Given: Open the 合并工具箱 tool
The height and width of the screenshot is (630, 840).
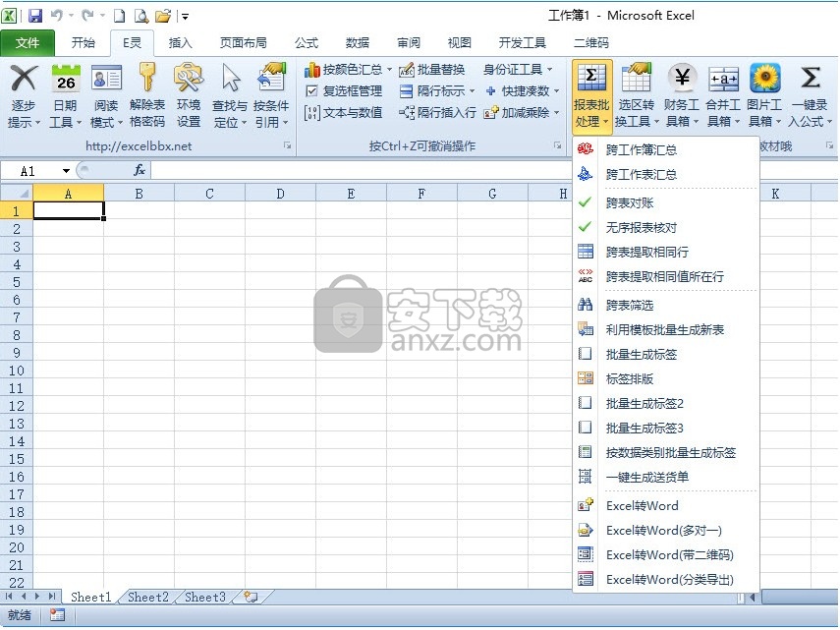Looking at the screenshot, I should coord(723,96).
